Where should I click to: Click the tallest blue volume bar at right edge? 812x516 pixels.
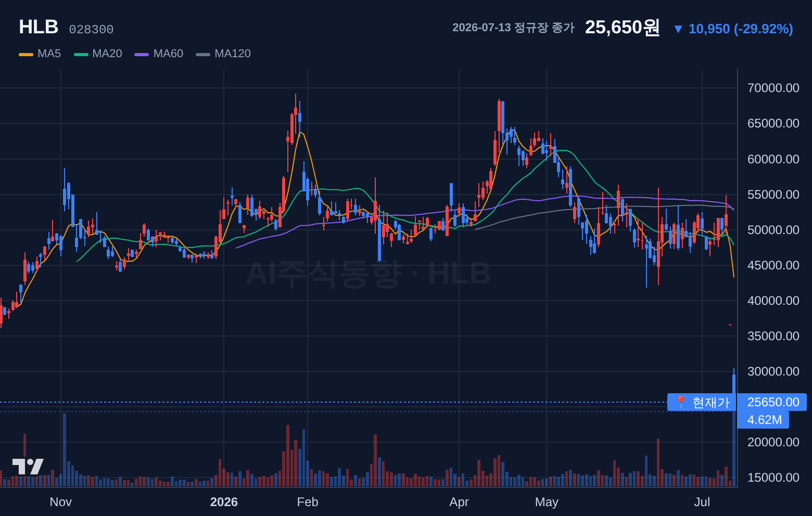734,449
